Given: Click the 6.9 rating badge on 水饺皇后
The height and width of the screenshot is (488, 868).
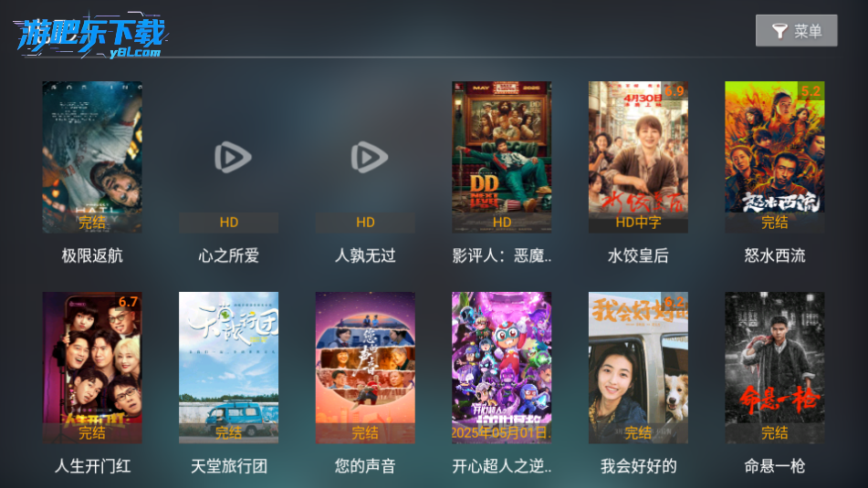Looking at the screenshot, I should click(x=675, y=90).
